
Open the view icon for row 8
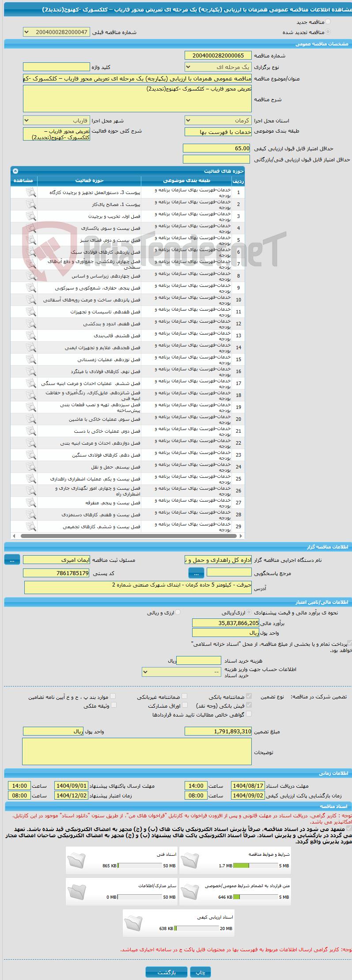[30, 276]
